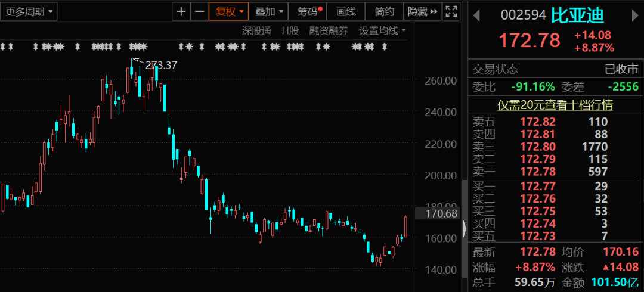The width and height of the screenshot is (644, 292).
Task: Zoom in chart with plus button
Action: point(181,11)
